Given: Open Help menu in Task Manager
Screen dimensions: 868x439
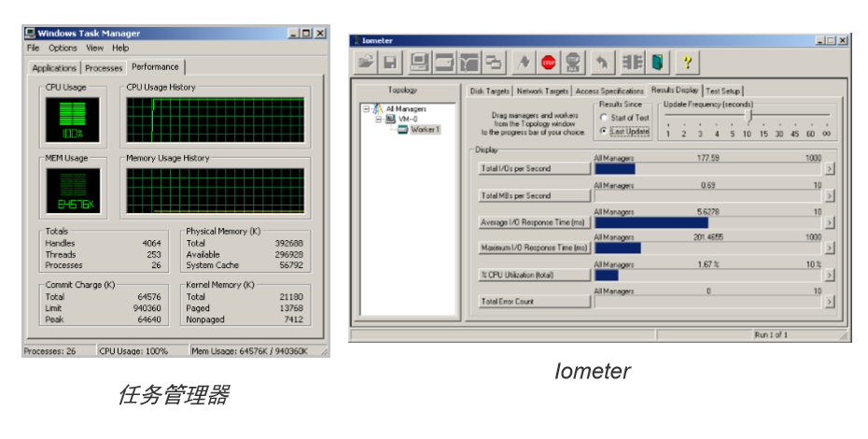Looking at the screenshot, I should click(x=120, y=49).
